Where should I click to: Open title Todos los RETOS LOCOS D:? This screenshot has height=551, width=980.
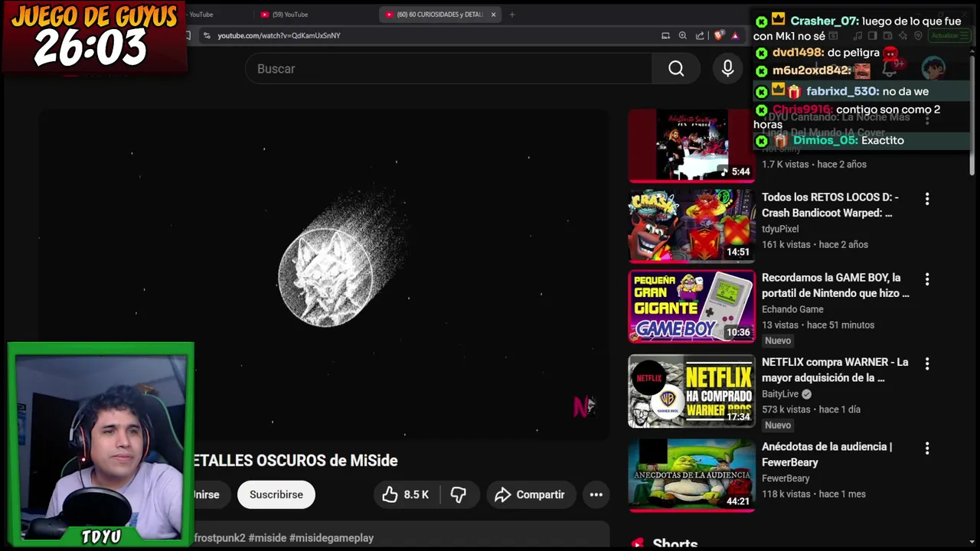pos(830,205)
